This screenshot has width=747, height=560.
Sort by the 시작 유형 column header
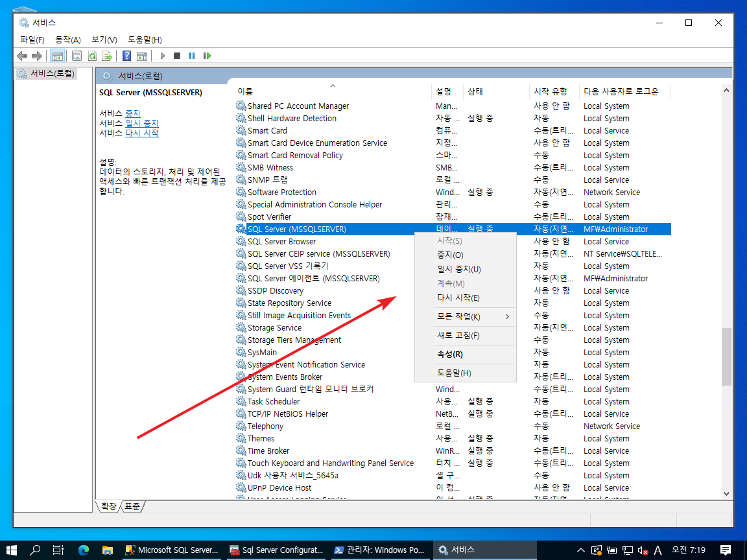point(554,91)
